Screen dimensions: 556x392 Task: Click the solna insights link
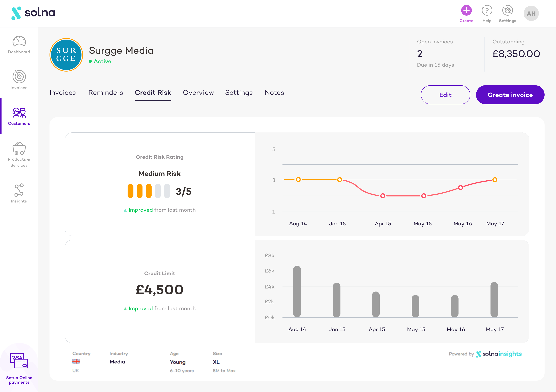499,354
